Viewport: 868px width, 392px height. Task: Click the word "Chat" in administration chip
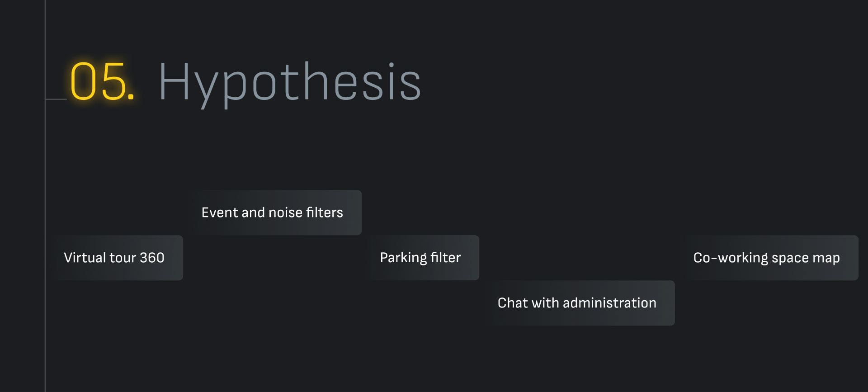click(x=513, y=303)
